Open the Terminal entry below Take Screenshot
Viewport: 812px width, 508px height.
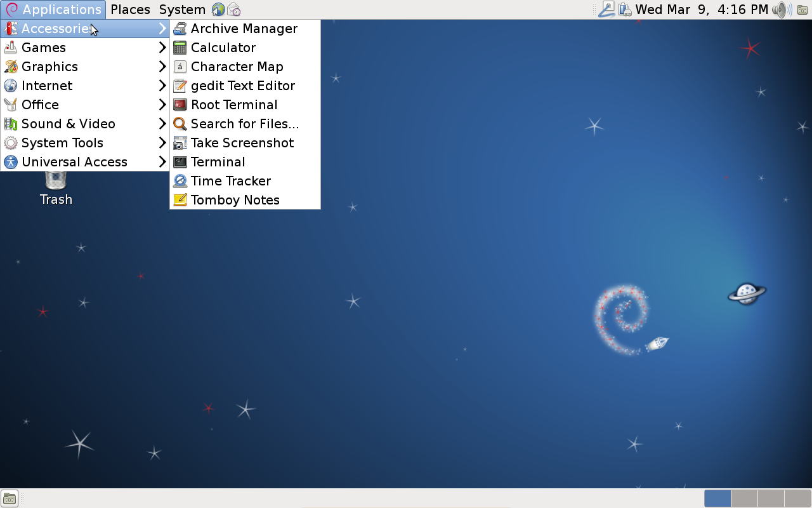(245, 162)
